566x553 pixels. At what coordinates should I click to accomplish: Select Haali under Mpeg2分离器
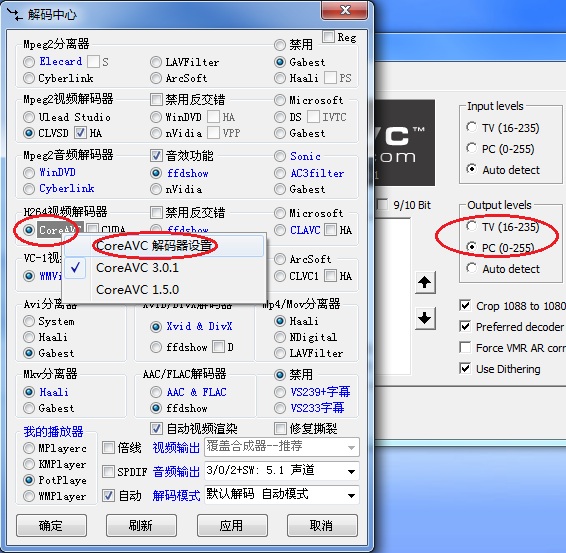point(280,78)
